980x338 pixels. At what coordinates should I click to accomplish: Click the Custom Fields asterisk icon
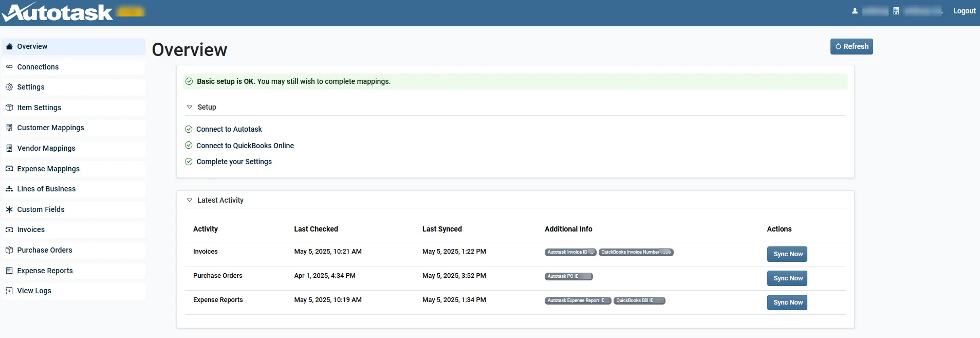[x=9, y=209]
